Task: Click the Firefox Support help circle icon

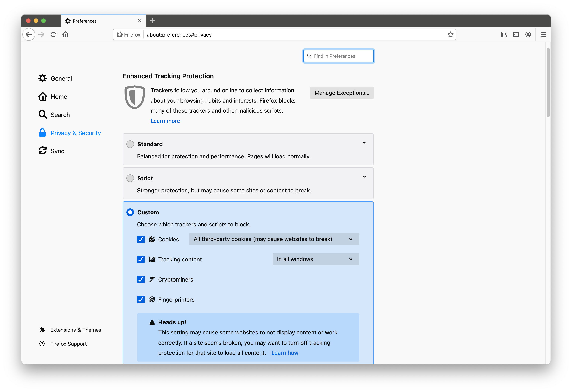Action: click(x=43, y=343)
